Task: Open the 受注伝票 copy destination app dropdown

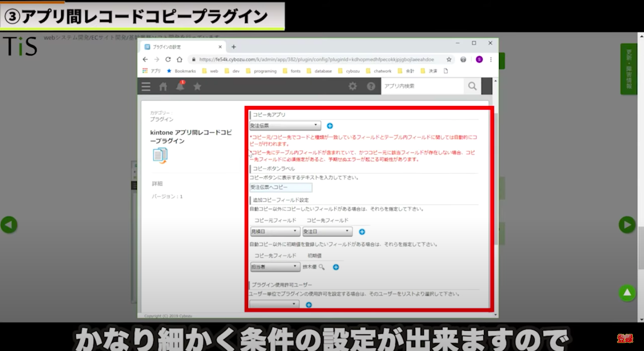Action: coord(285,126)
